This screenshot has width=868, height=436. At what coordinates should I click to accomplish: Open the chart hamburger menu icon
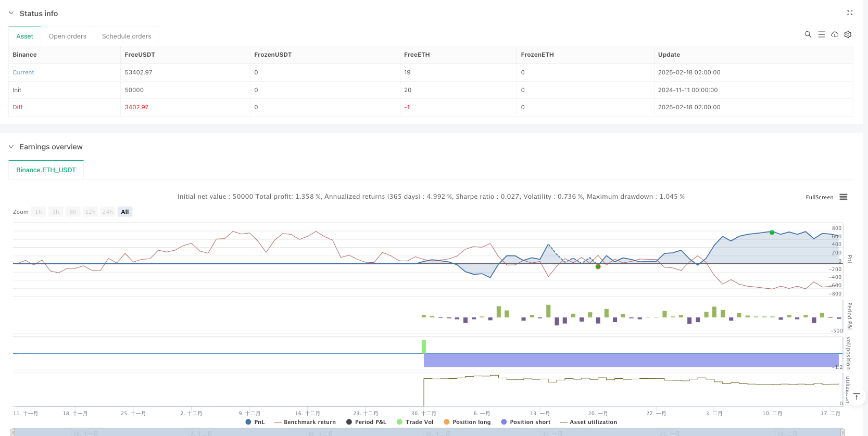(844, 197)
